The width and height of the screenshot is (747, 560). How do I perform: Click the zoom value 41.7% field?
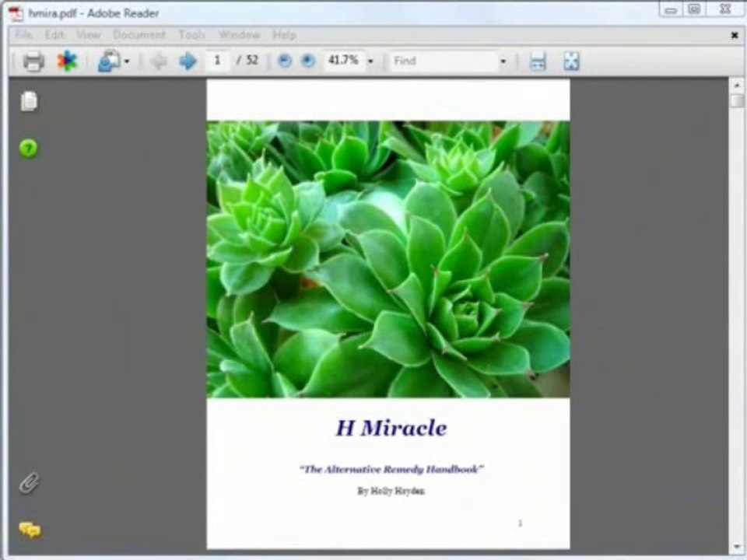(x=343, y=61)
